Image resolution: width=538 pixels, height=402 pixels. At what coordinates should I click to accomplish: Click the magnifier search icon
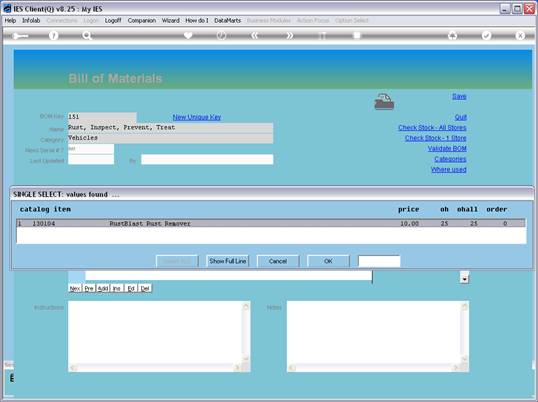(x=87, y=35)
